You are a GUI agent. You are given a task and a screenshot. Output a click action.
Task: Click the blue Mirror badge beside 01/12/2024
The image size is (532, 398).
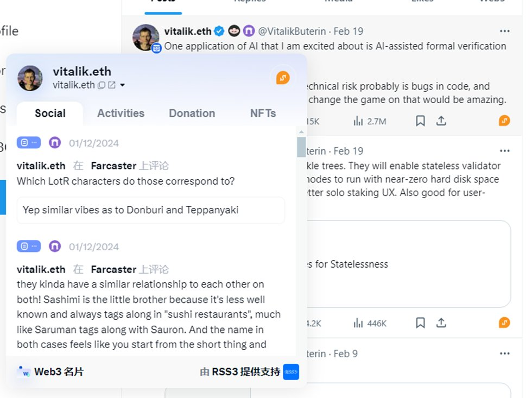click(28, 142)
